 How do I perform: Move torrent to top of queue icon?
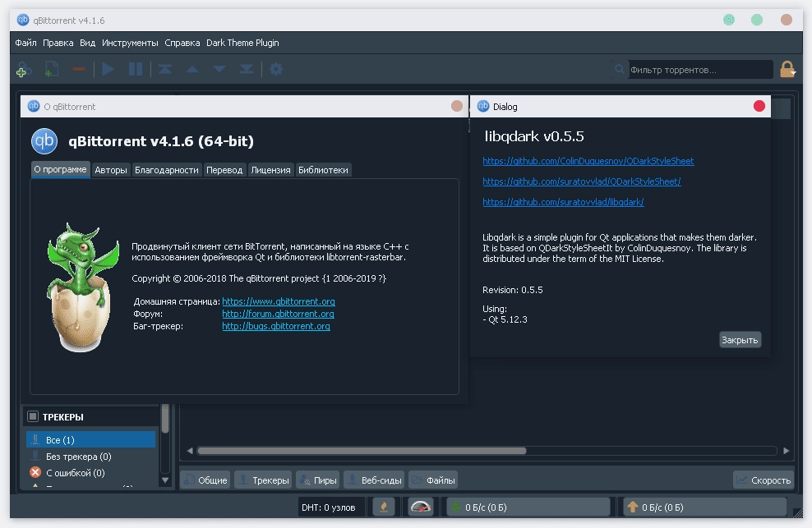click(165, 69)
